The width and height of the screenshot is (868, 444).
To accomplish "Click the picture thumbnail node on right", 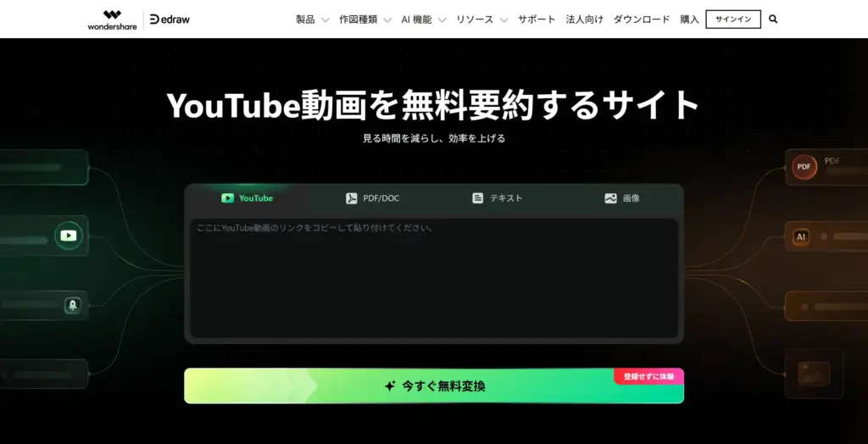I will (x=814, y=374).
